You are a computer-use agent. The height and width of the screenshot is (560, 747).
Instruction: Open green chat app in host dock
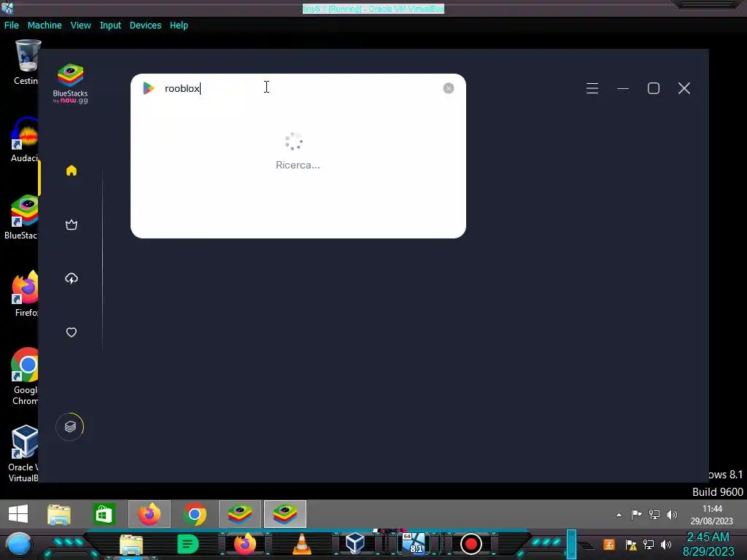pos(187,544)
